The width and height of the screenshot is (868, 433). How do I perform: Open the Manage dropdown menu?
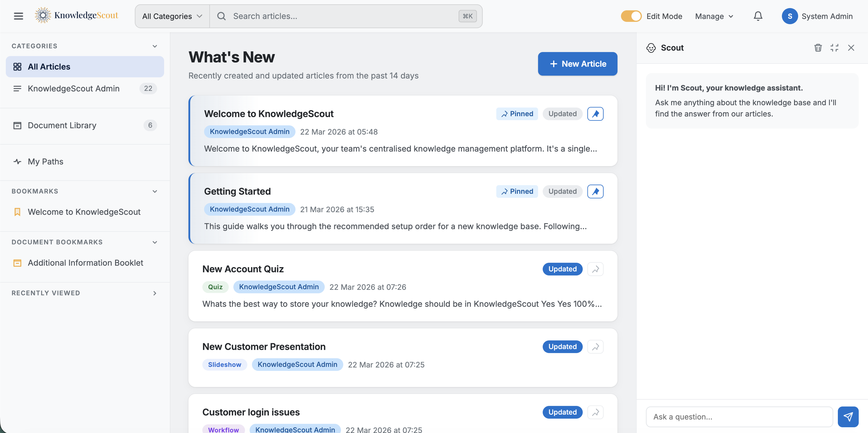tap(714, 16)
